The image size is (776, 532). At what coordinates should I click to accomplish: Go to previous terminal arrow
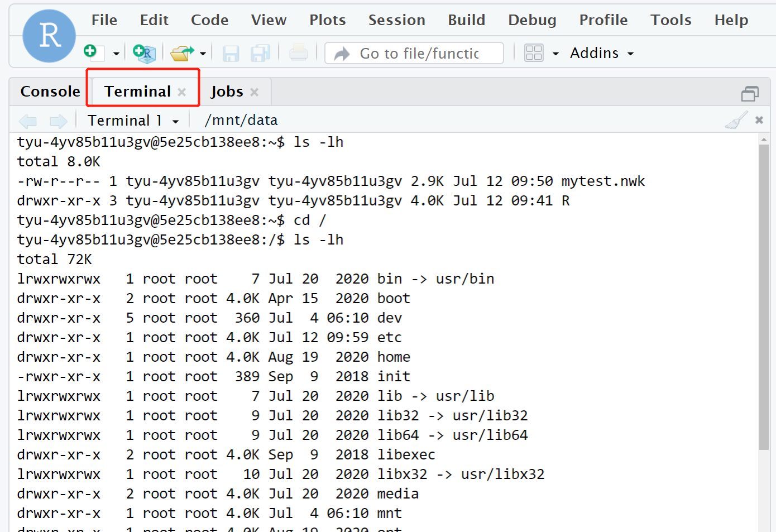click(28, 121)
